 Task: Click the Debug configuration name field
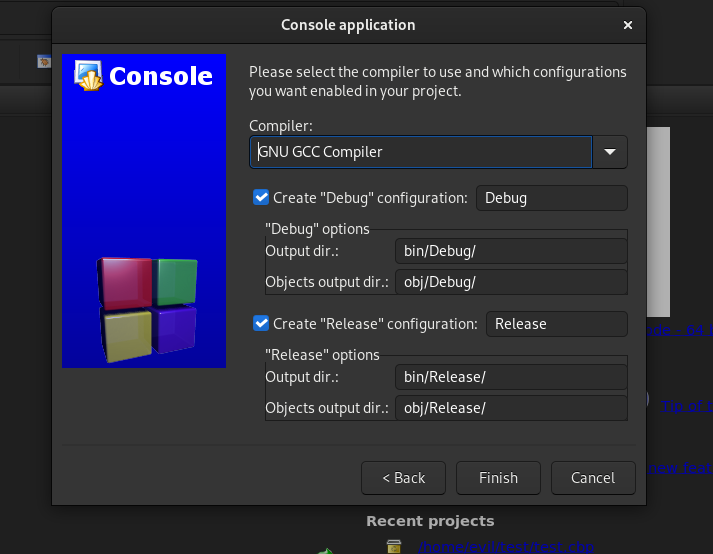coord(551,198)
